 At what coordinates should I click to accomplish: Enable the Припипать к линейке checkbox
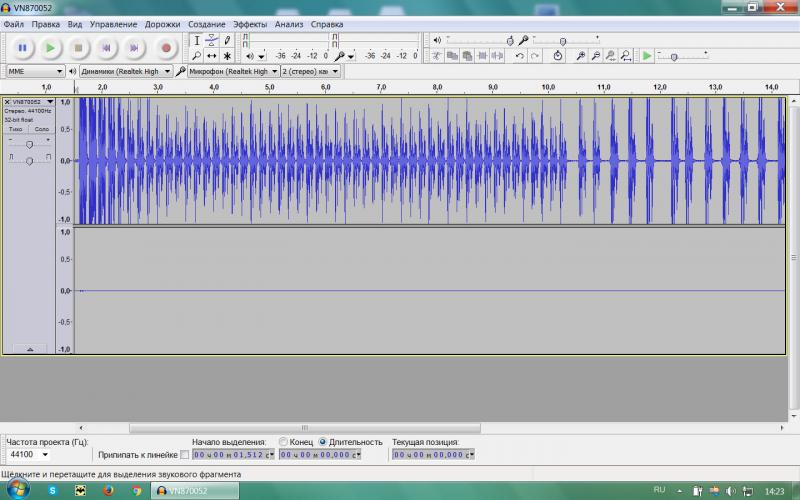coord(185,455)
